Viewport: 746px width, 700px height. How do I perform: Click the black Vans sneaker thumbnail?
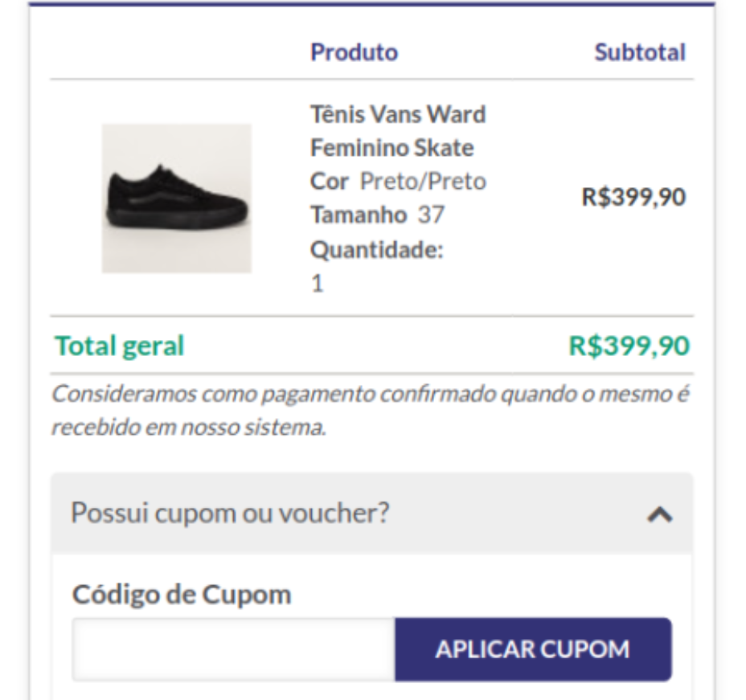pyautogui.click(x=176, y=199)
